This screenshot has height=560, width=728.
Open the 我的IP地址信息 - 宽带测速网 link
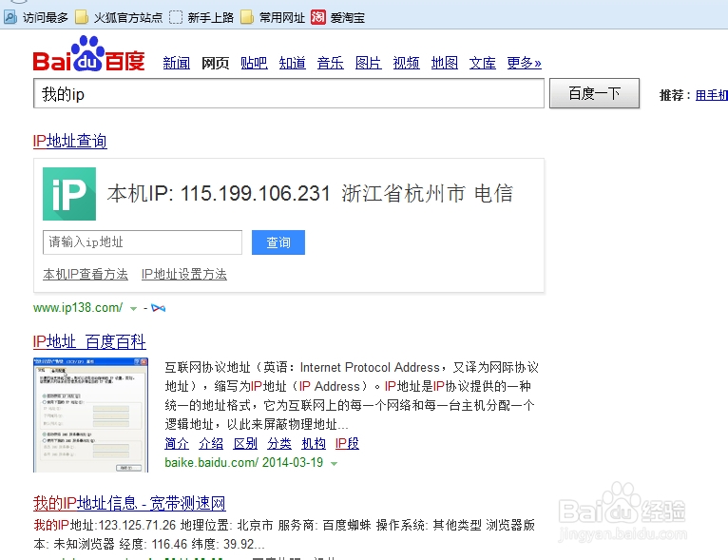[x=129, y=503]
